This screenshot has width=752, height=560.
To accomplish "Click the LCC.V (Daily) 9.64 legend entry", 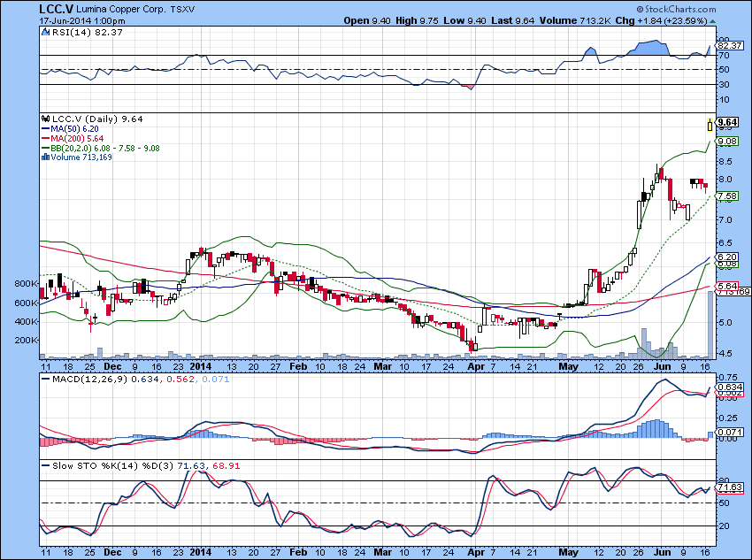I will coord(97,119).
